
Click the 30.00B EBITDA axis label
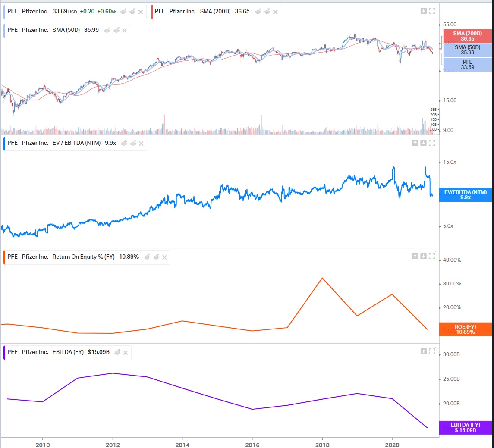coord(451,354)
